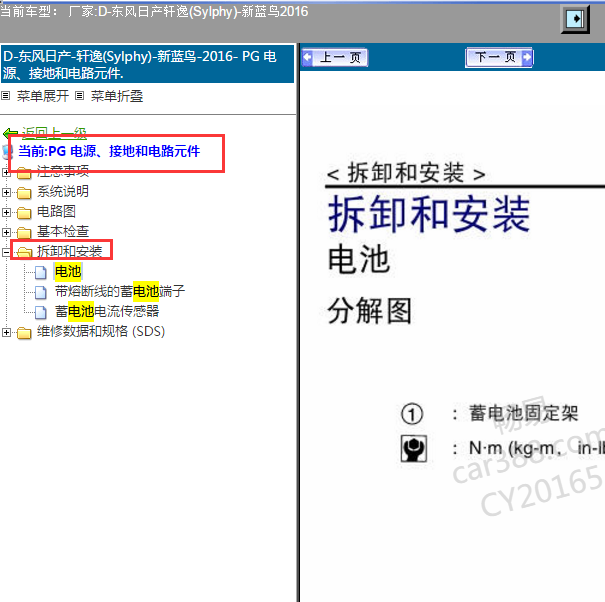Select the 系统说明 tree folder
This screenshot has height=602, width=605.
[63, 191]
